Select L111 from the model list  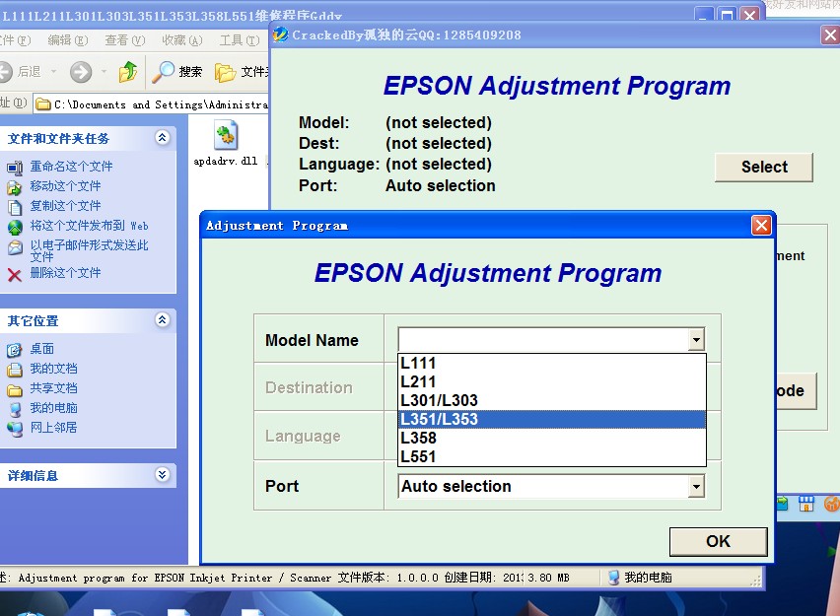[x=552, y=363]
